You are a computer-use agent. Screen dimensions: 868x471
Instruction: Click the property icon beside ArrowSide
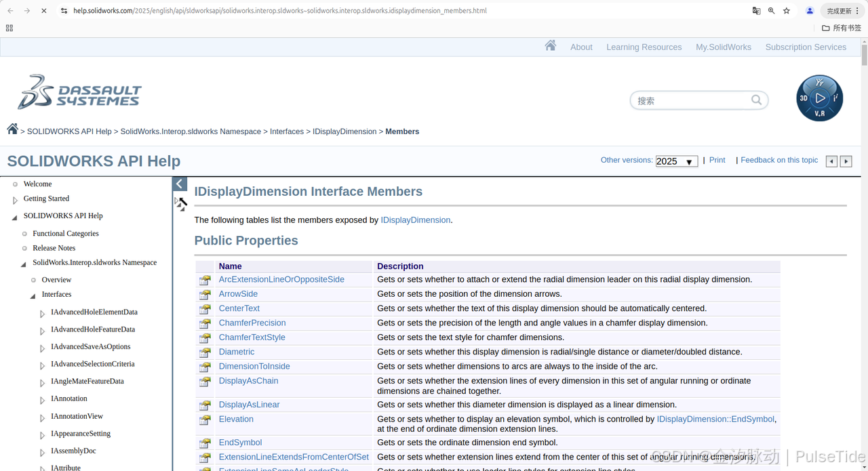click(x=205, y=295)
